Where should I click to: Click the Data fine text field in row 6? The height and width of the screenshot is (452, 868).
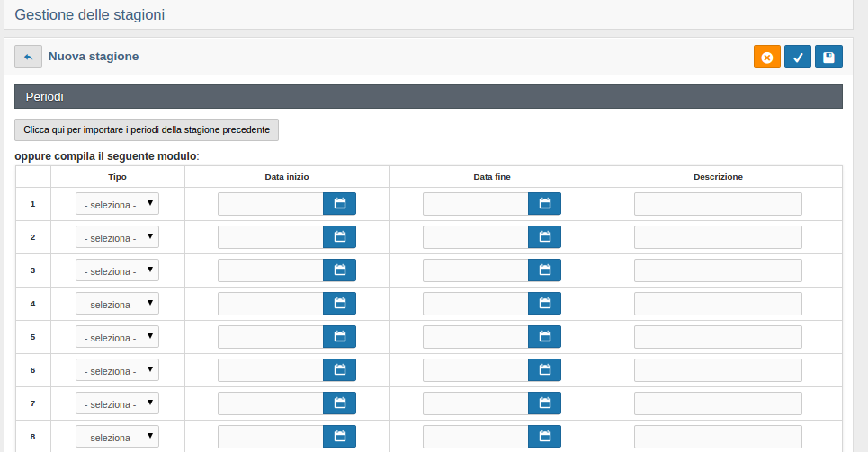pyautogui.click(x=476, y=369)
